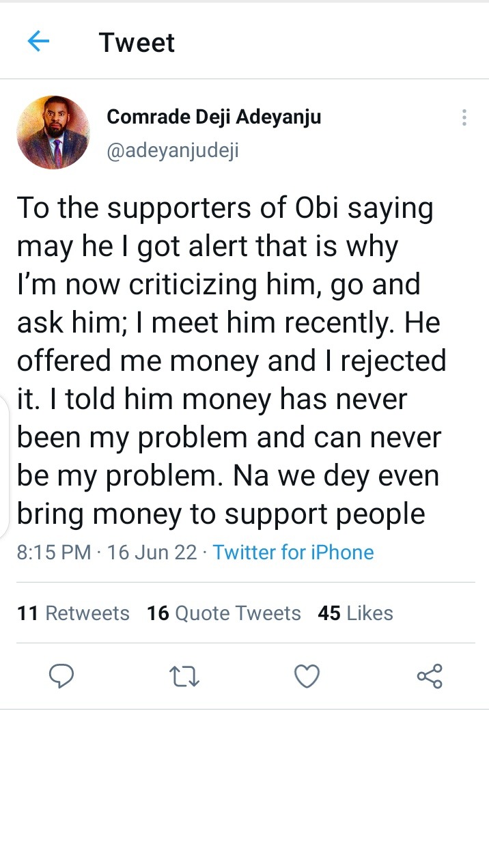
Task: Click the reply speech bubble icon
Action: coord(61,676)
